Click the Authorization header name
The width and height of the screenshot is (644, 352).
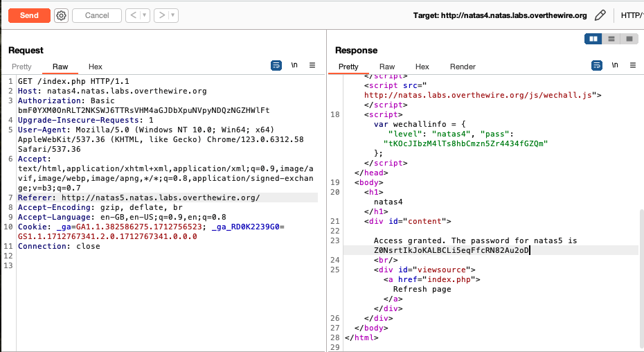click(x=49, y=100)
